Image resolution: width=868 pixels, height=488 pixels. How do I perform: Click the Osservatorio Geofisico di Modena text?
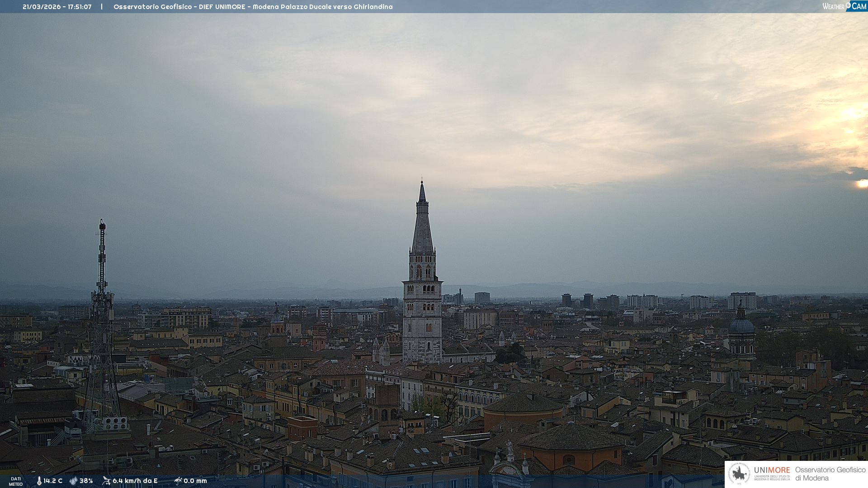(830, 474)
